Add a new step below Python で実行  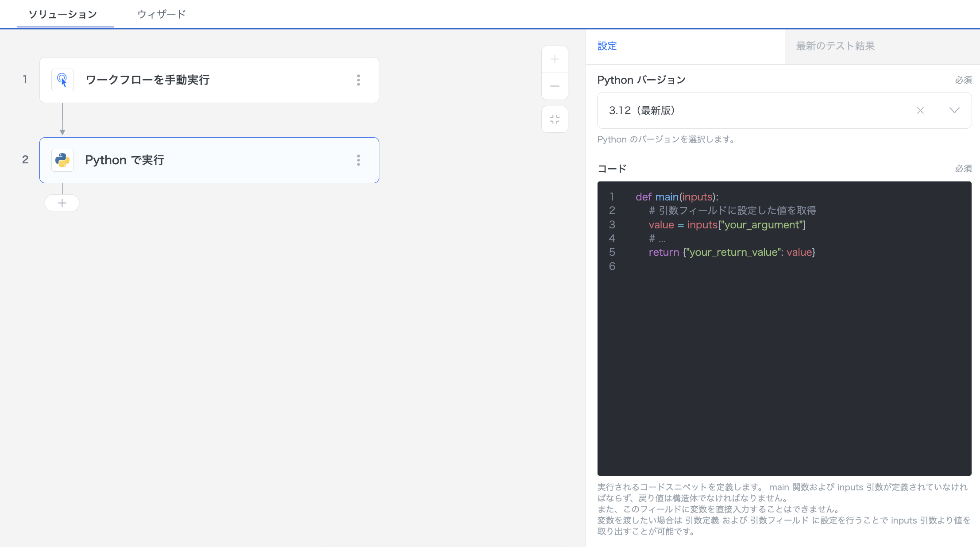pyautogui.click(x=62, y=203)
